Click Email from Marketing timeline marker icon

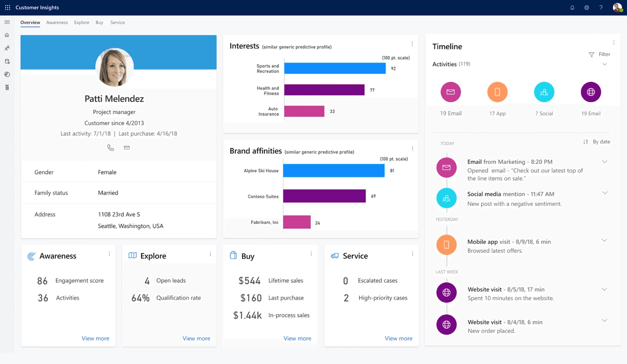tap(446, 168)
